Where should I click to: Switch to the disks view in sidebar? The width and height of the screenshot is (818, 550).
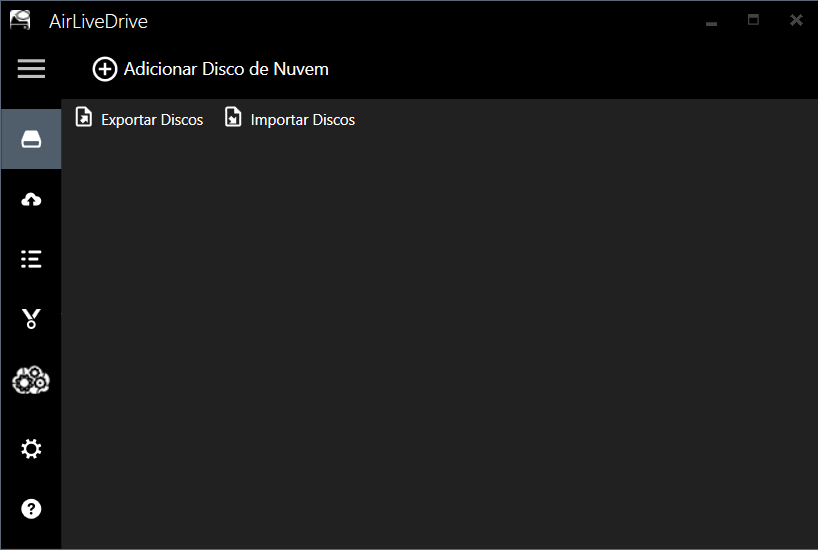tap(31, 140)
